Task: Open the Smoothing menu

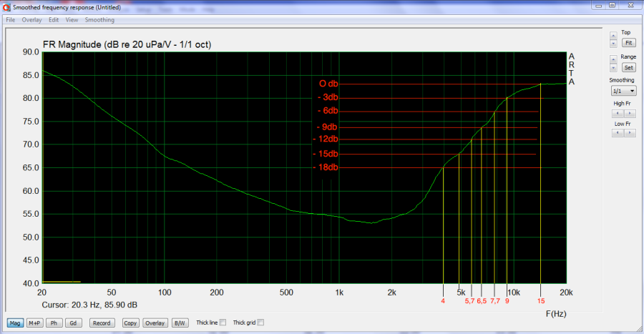Action: [99, 20]
